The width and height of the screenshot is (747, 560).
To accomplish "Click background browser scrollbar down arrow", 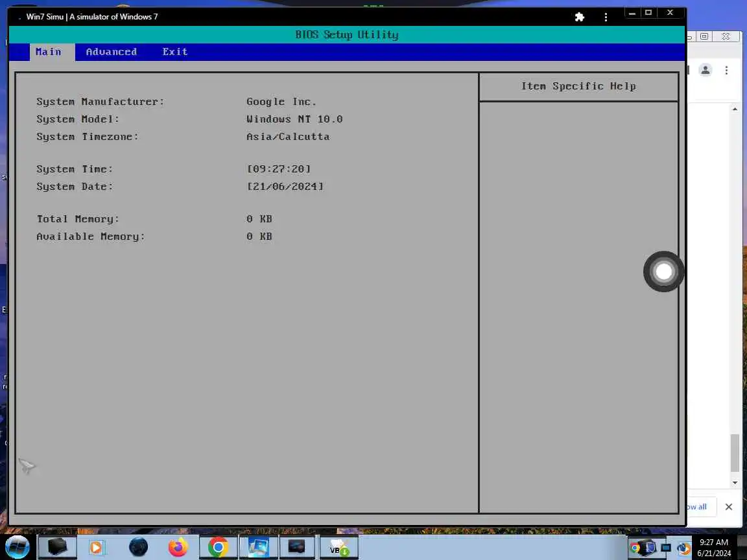I will pos(735,482).
